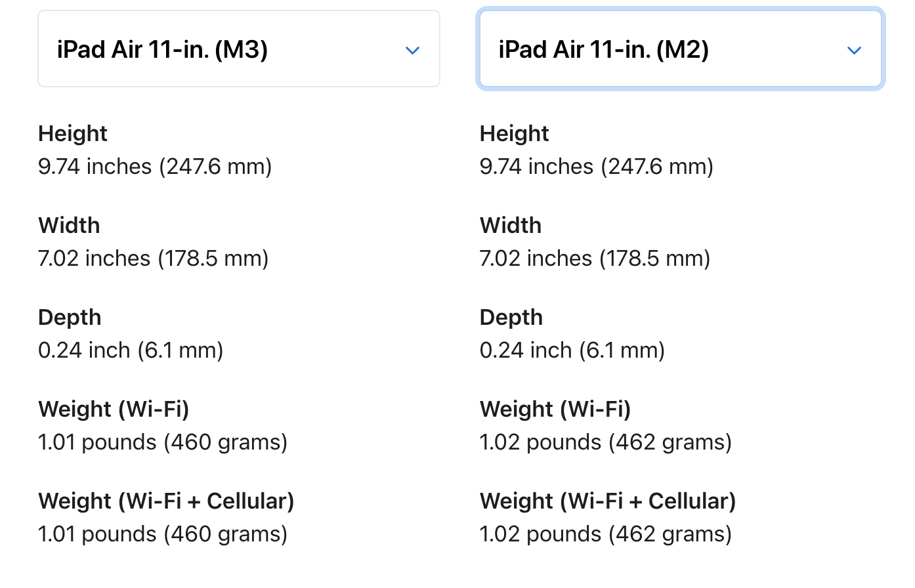The width and height of the screenshot is (915, 588).
Task: Click the Depth label in the M2 column
Action: point(511,318)
